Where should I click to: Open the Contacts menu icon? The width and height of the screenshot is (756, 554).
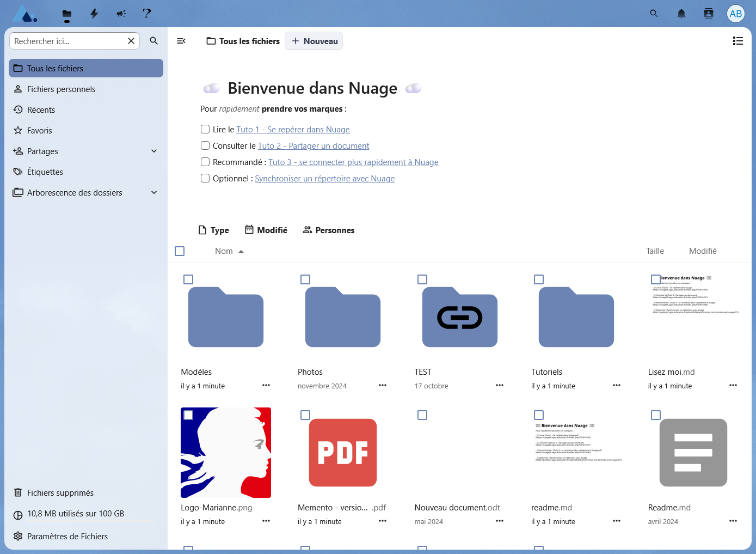pyautogui.click(x=709, y=14)
